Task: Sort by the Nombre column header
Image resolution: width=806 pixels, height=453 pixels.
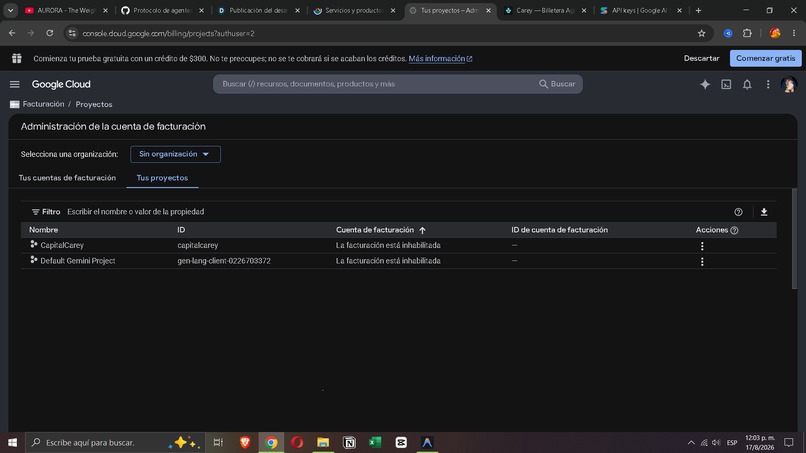Action: tap(43, 230)
